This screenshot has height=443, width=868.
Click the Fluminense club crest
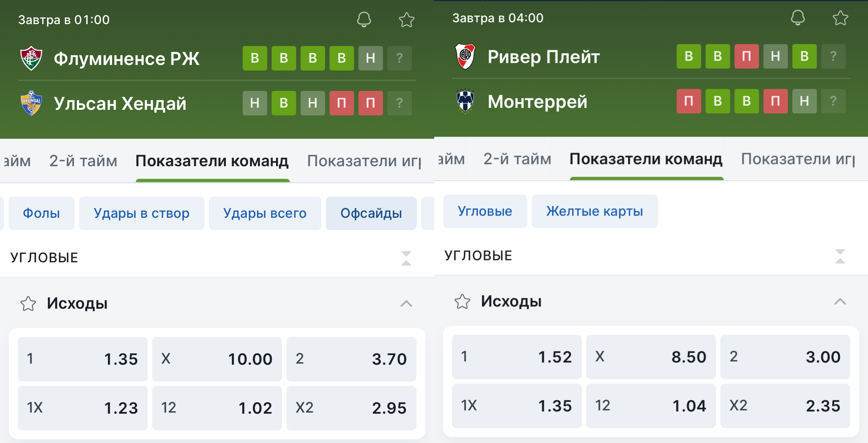(31, 58)
